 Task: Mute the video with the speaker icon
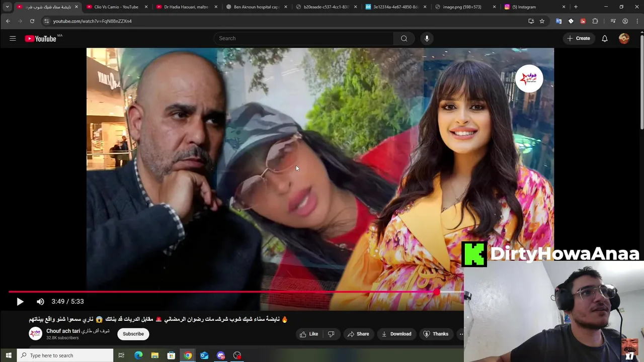[40, 302]
